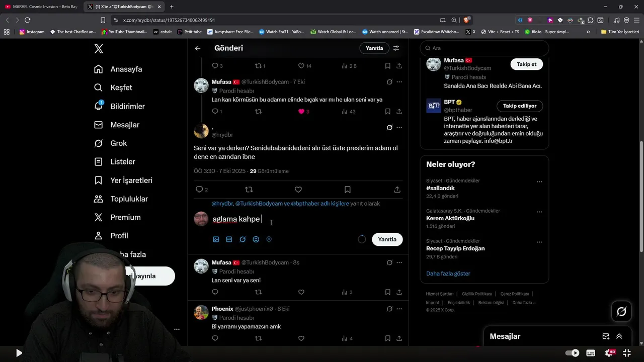This screenshot has width=644, height=362.
Task: Open options for #sallandık trend
Action: pyautogui.click(x=539, y=182)
